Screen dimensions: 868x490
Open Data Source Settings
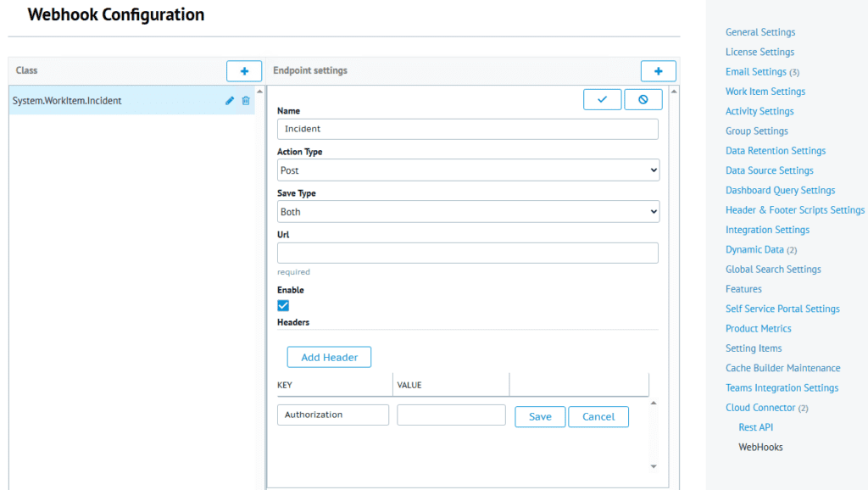pos(770,170)
